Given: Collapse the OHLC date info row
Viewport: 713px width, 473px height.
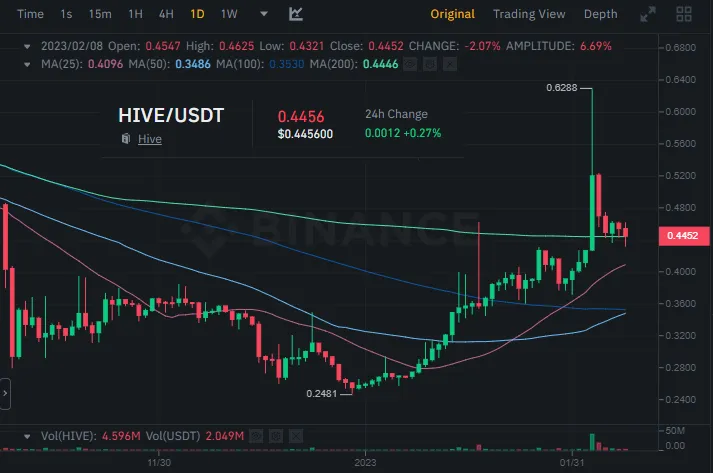Looking at the screenshot, I should click(27, 46).
